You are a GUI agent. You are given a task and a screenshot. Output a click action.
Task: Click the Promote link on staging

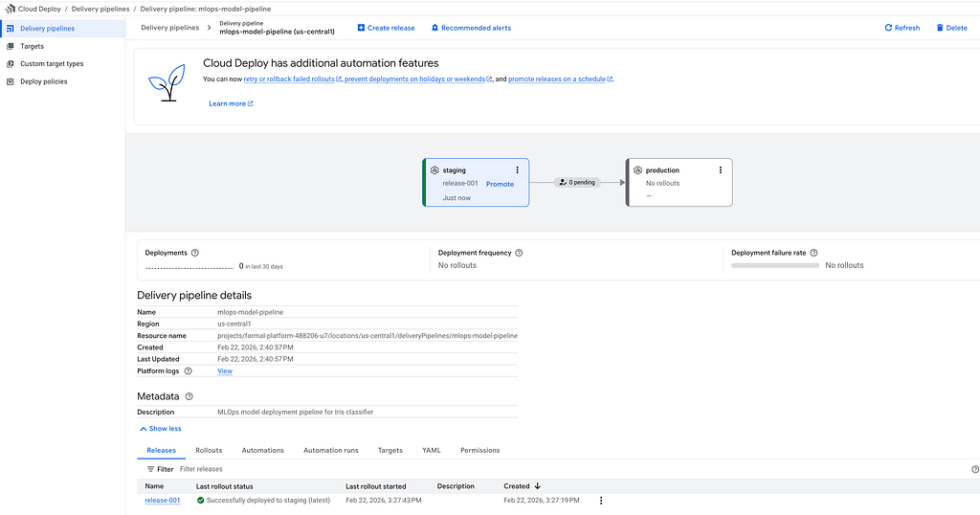(x=500, y=184)
